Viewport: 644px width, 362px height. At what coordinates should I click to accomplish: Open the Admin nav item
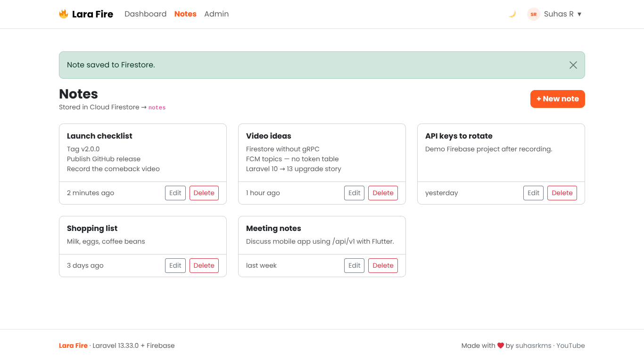216,14
